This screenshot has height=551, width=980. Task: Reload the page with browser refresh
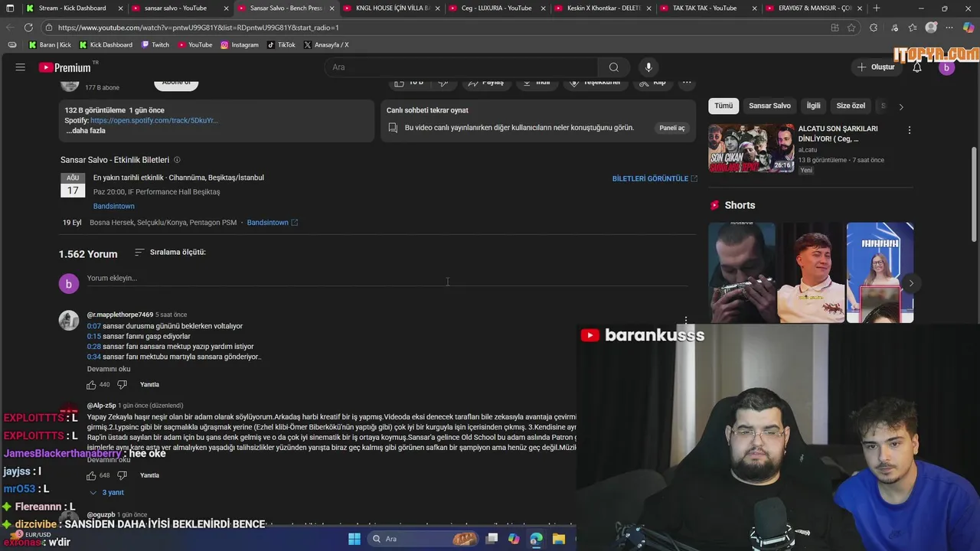(28, 28)
